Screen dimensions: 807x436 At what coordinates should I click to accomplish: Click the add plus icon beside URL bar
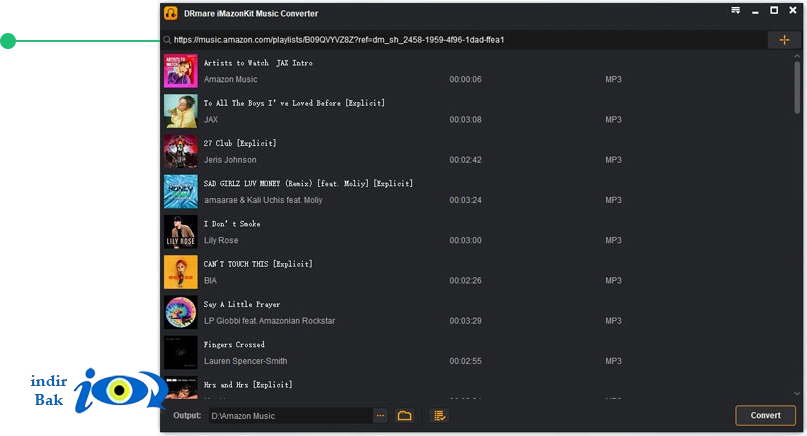784,40
